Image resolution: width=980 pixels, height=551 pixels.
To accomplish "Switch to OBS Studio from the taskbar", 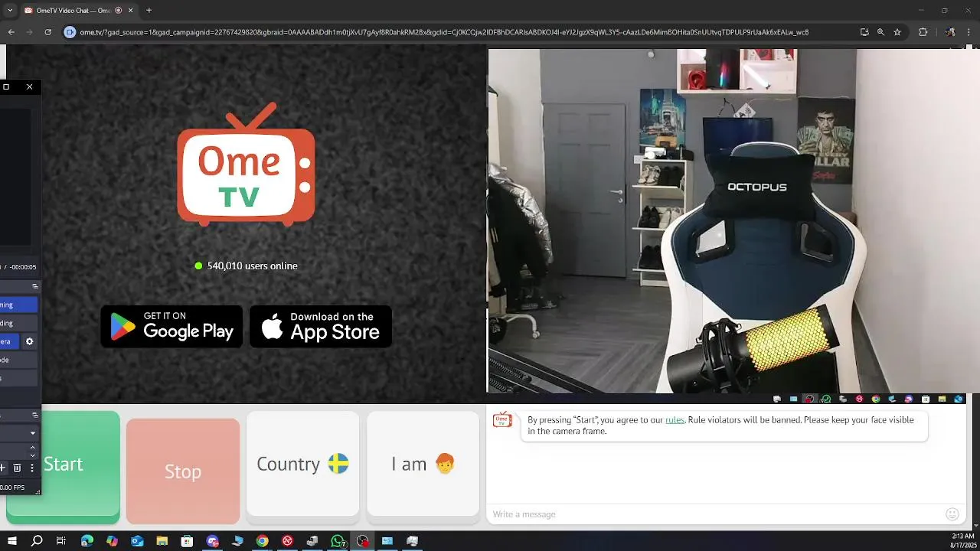I will pyautogui.click(x=363, y=541).
